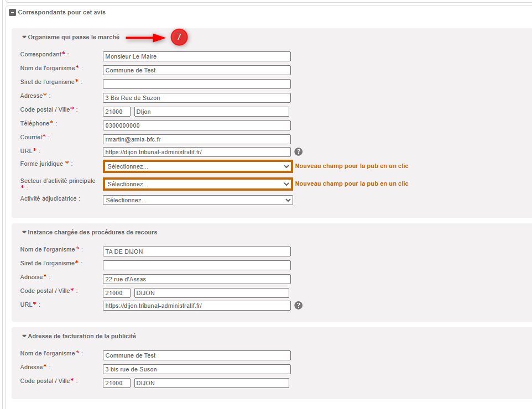The width and height of the screenshot is (532, 409).
Task: Click the Adresse field showing 22 rue d'Assas
Action: [x=196, y=279]
